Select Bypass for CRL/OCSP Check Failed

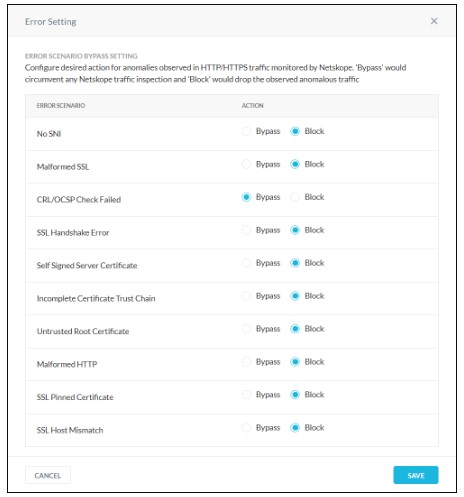pos(246,197)
